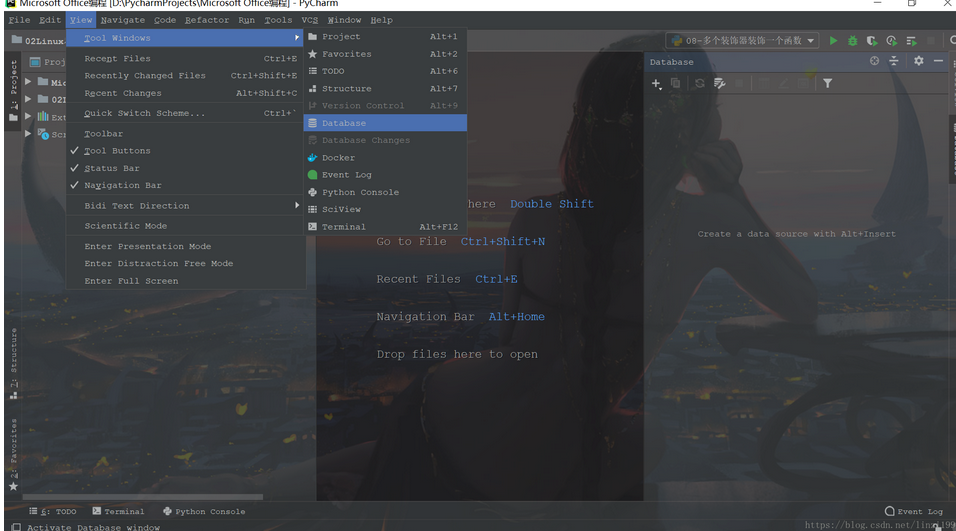The width and height of the screenshot is (956, 531).
Task: Expand the Tool Windows submenu arrow
Action: (297, 38)
